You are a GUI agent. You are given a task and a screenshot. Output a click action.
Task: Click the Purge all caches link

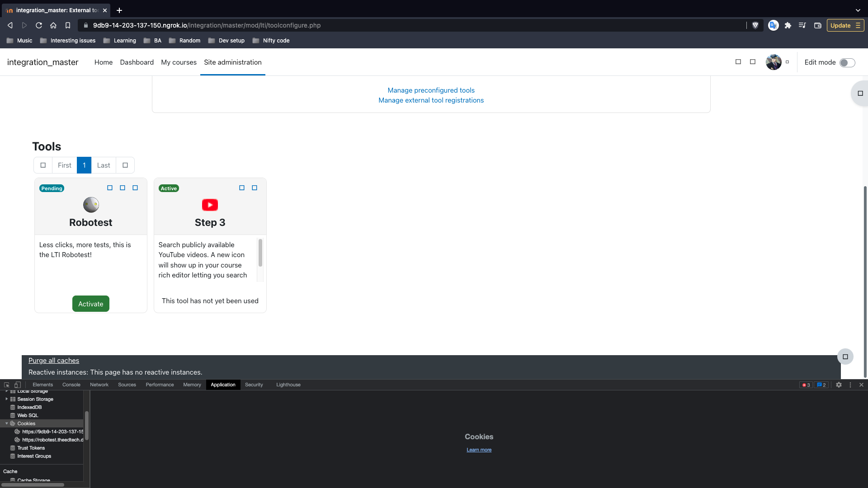pyautogui.click(x=54, y=361)
